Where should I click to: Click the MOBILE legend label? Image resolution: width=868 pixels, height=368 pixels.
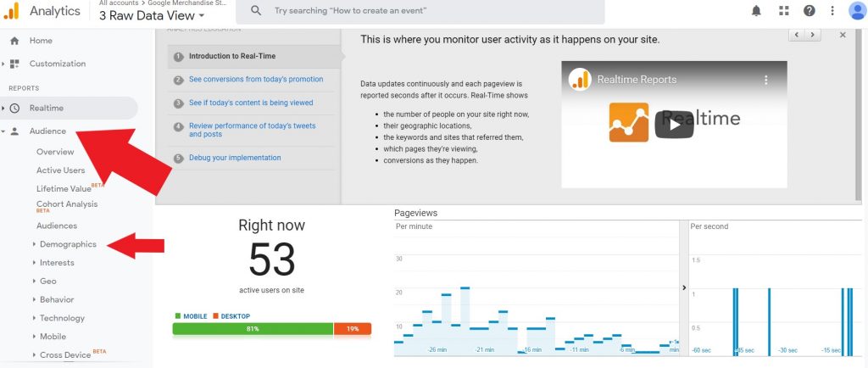(195, 316)
